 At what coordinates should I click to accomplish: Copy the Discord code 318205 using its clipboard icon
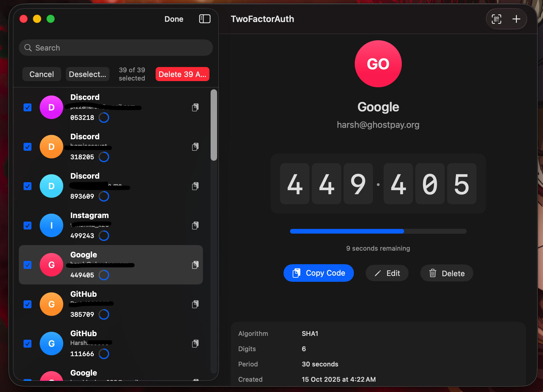tap(195, 147)
